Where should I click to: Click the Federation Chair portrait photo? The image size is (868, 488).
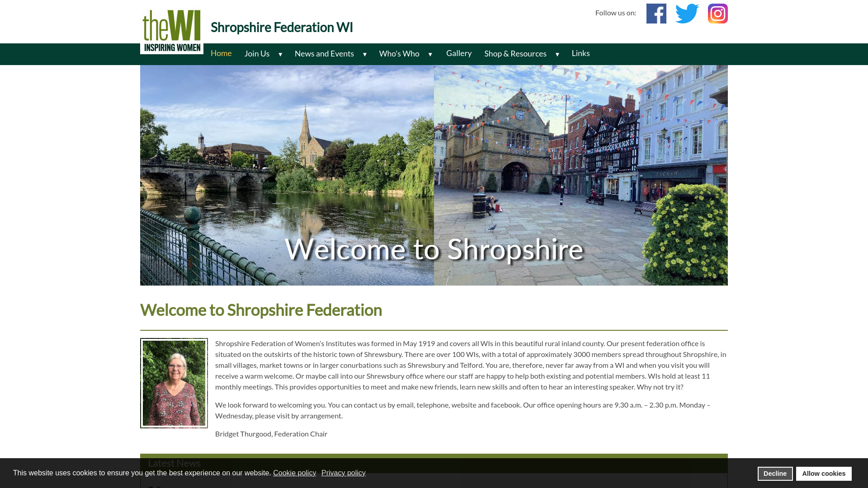[174, 383]
